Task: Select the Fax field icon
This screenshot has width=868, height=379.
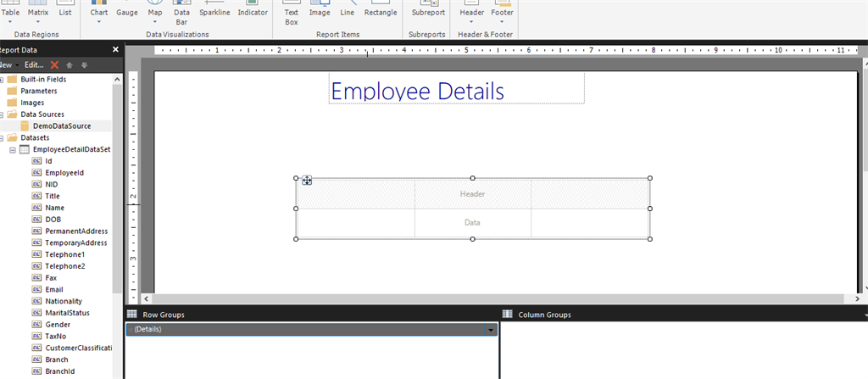Action: 37,277
